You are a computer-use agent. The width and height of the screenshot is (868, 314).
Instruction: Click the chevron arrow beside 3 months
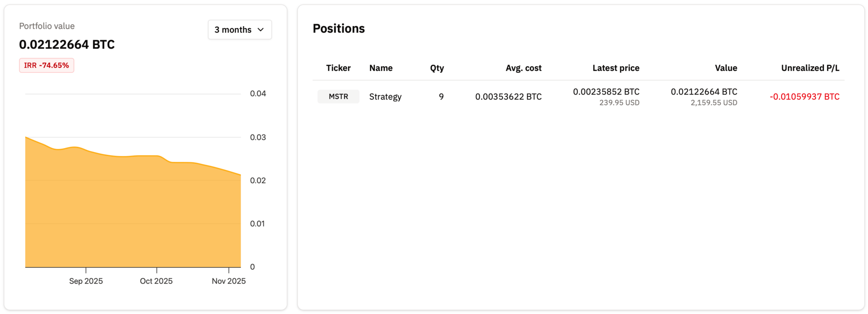coord(261,30)
